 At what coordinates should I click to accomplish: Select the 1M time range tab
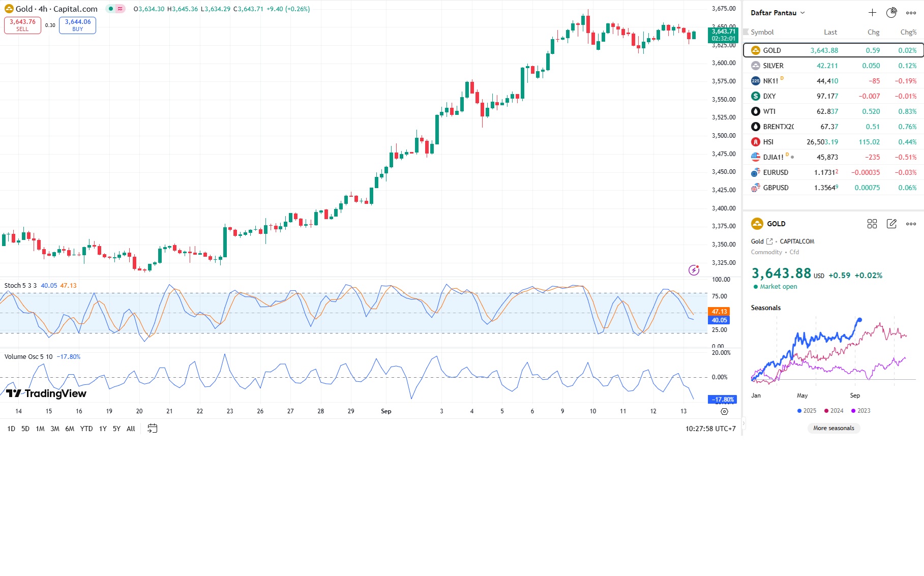(40, 429)
